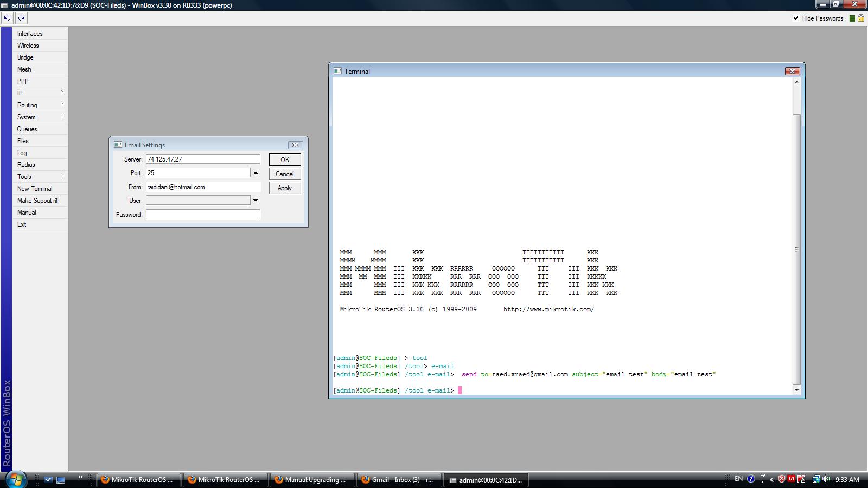
Task: Expand the quick launch overflow chevron
Action: click(x=80, y=477)
